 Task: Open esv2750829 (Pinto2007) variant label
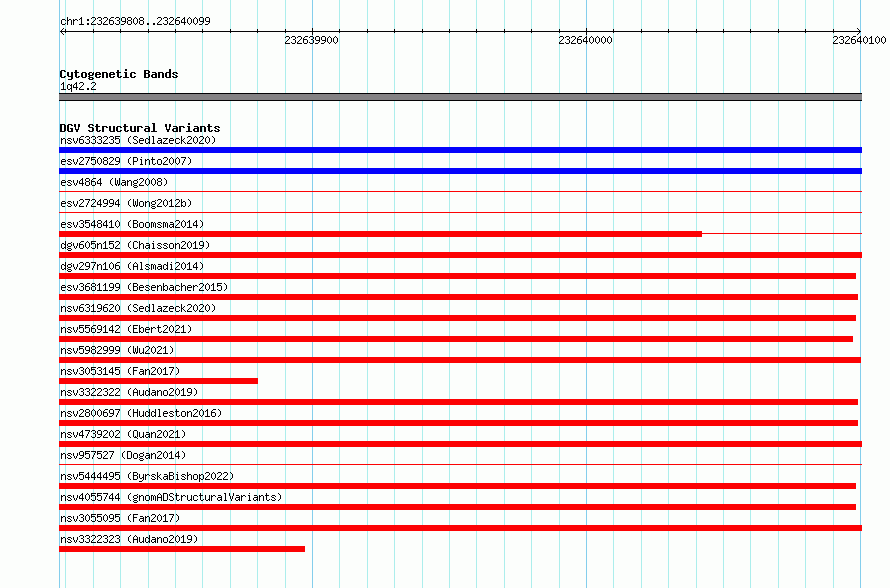[x=126, y=161]
